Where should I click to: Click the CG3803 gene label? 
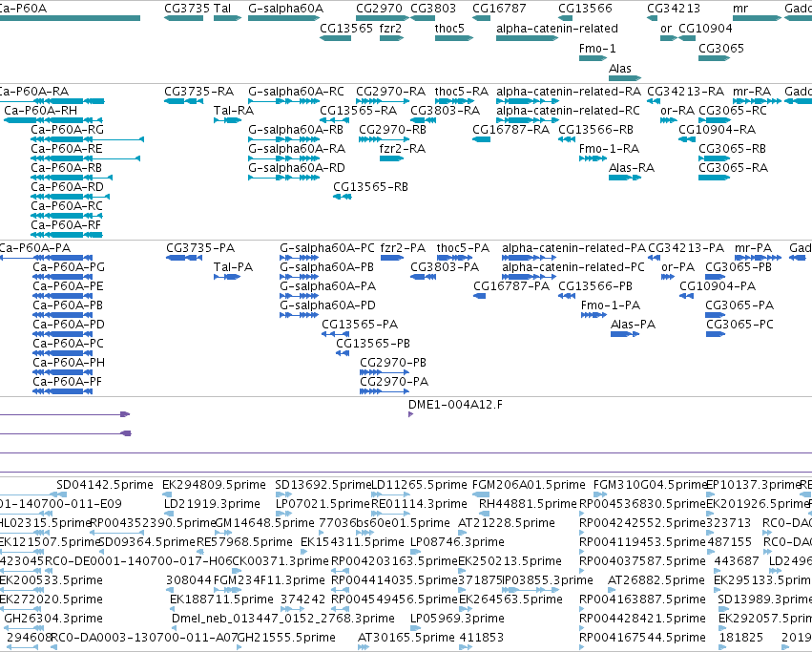(x=433, y=9)
